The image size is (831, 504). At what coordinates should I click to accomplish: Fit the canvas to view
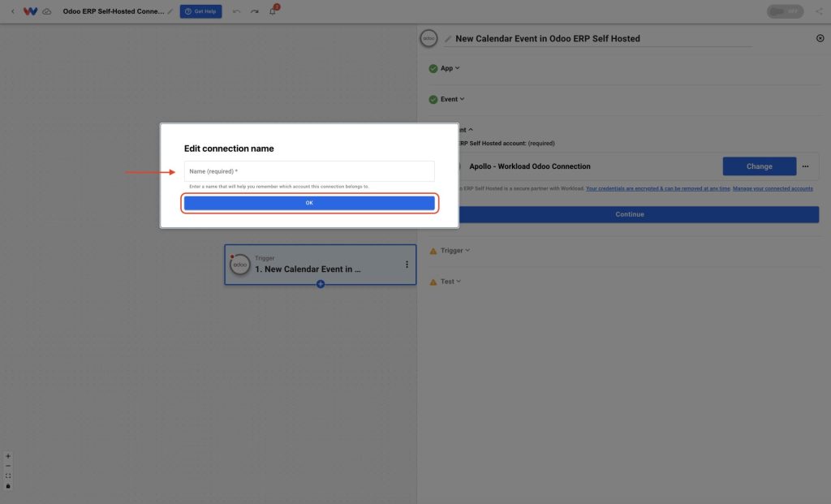8,476
